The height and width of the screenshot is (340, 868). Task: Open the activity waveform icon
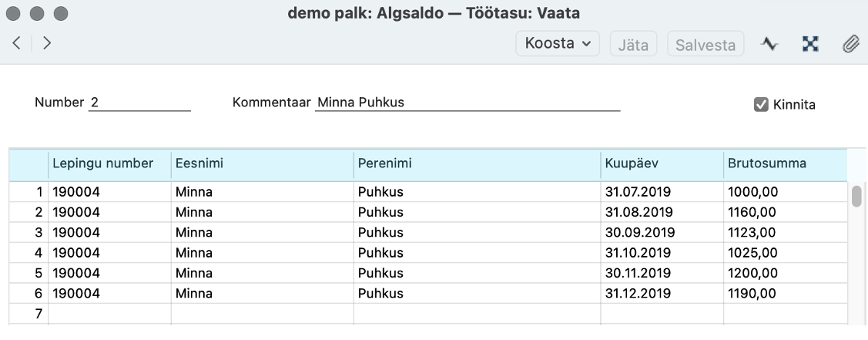pos(769,44)
